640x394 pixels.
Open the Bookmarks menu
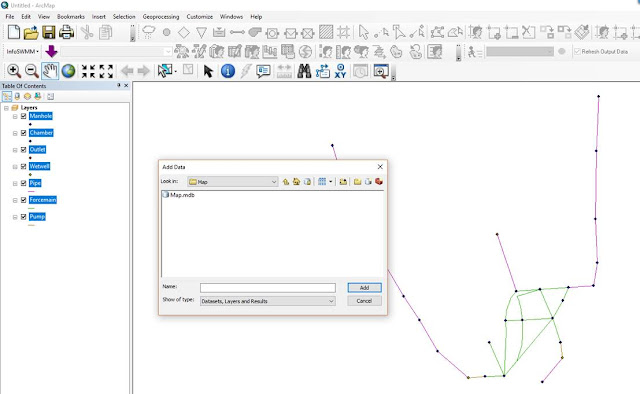(x=71, y=17)
